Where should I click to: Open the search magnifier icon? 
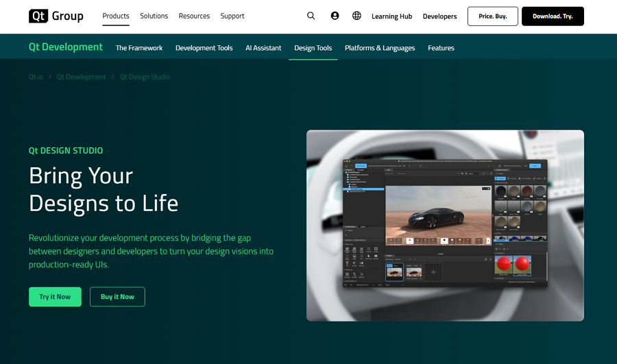coord(311,16)
